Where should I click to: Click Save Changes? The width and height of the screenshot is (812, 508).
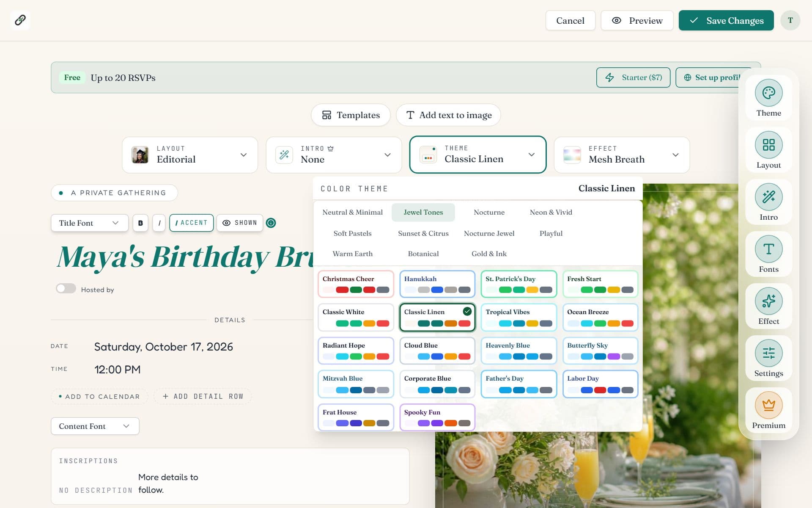[726, 20]
